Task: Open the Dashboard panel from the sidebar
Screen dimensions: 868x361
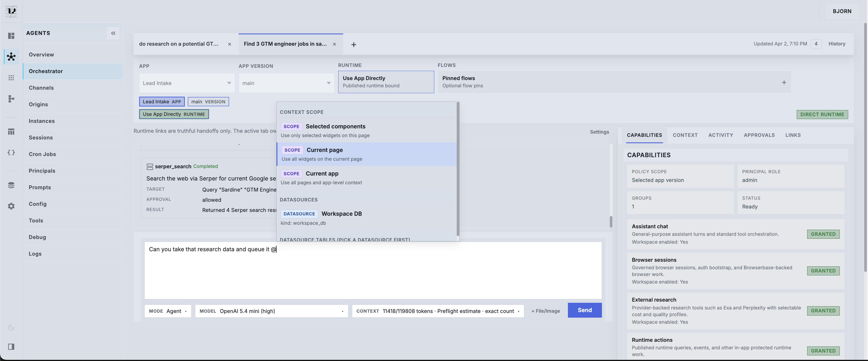Action: coord(11,36)
